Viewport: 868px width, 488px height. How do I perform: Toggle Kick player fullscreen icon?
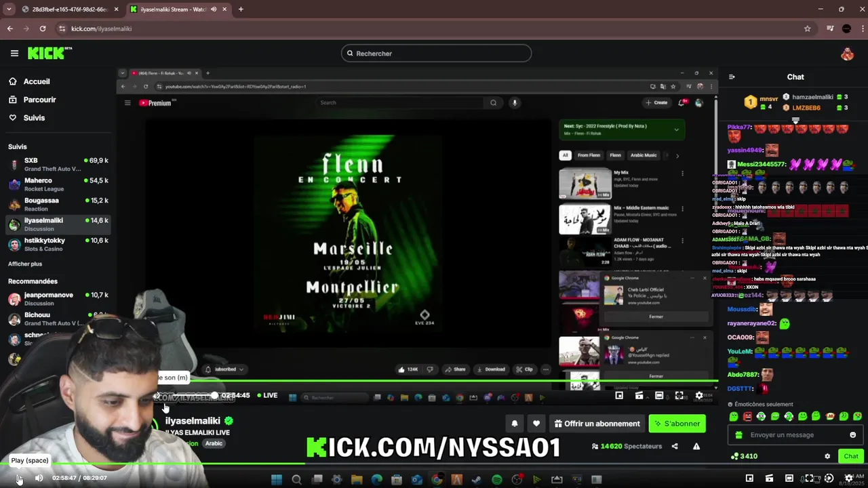pos(679,395)
